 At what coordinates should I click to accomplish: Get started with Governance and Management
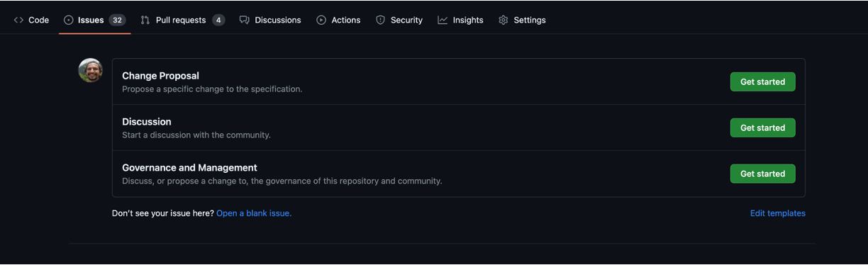pos(762,174)
